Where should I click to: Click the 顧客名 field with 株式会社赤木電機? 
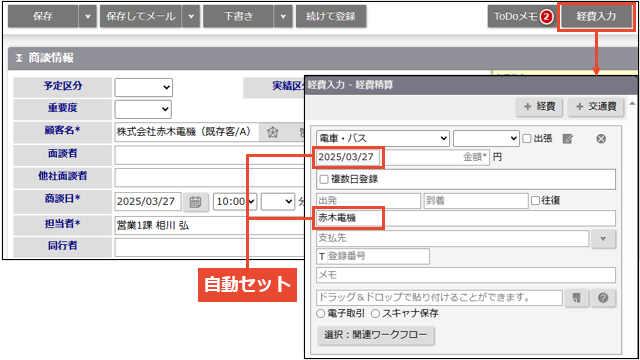(187, 132)
